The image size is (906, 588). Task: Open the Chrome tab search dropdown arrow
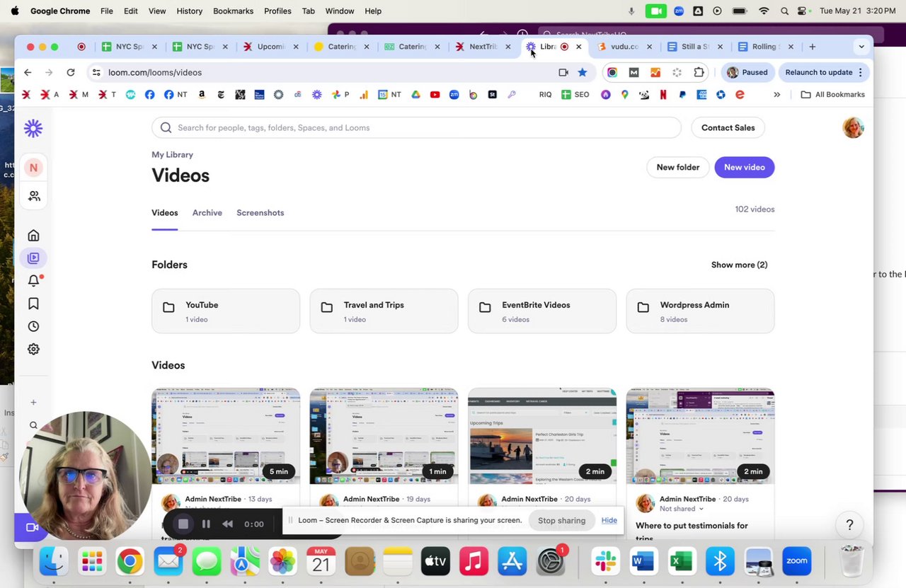[x=861, y=47]
